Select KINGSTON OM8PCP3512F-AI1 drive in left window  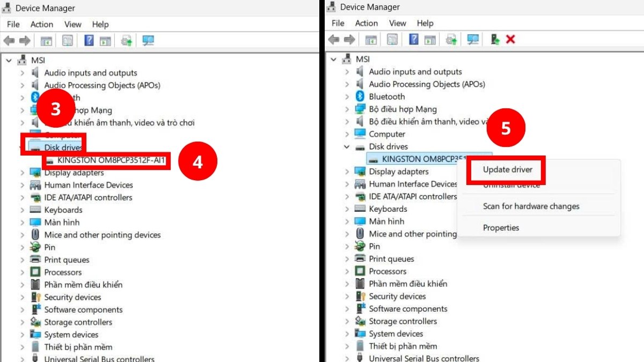coord(112,160)
